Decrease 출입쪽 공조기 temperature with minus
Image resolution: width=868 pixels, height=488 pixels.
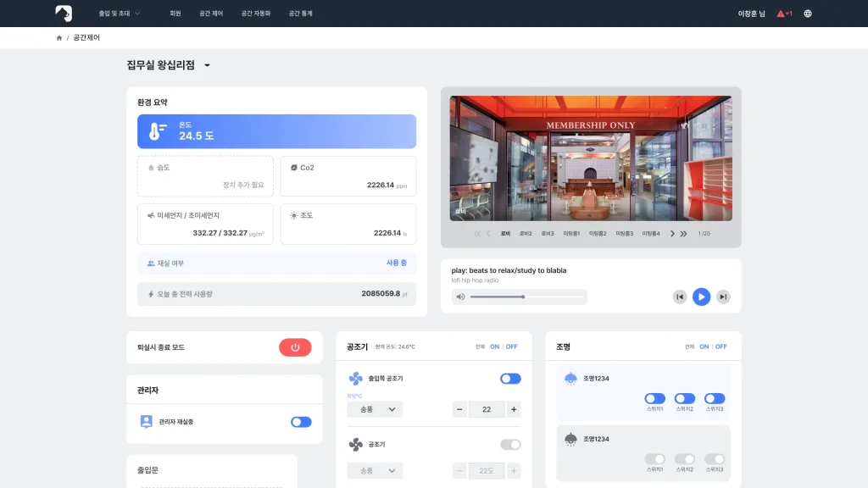459,409
